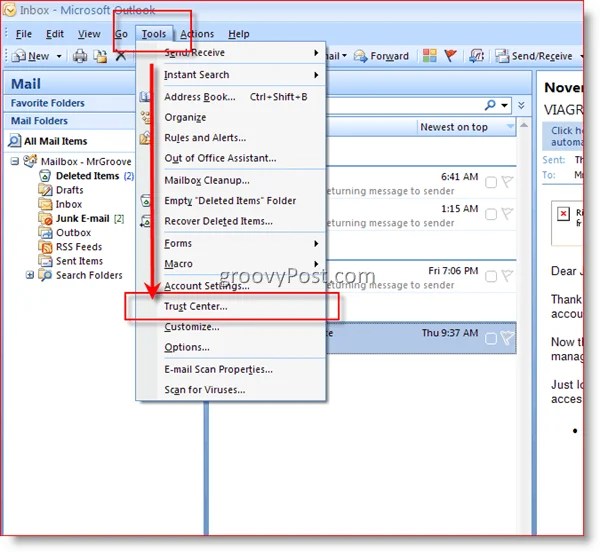
Task: Expand the query builder double chevron
Action: click(521, 105)
